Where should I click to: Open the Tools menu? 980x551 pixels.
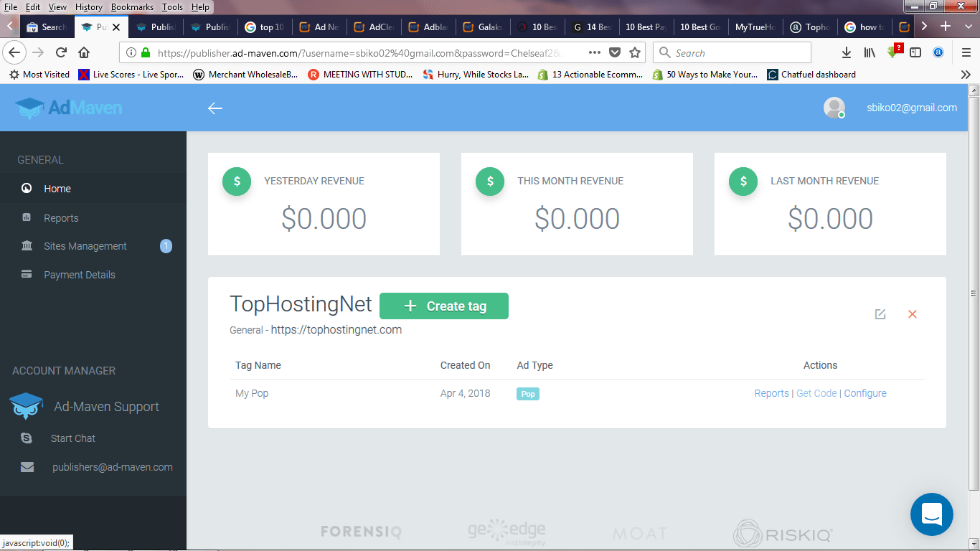(x=172, y=7)
